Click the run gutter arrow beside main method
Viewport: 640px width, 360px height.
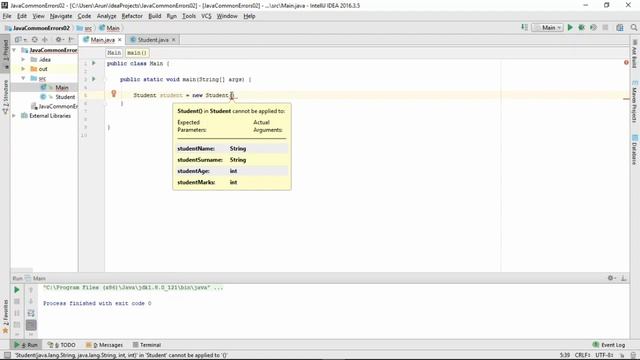point(93,79)
